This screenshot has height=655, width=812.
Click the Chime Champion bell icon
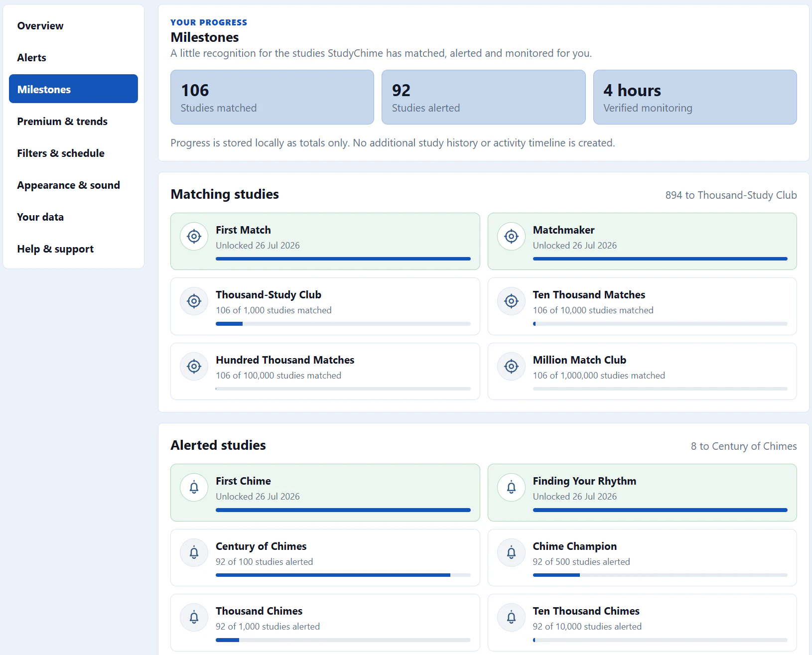[511, 552]
